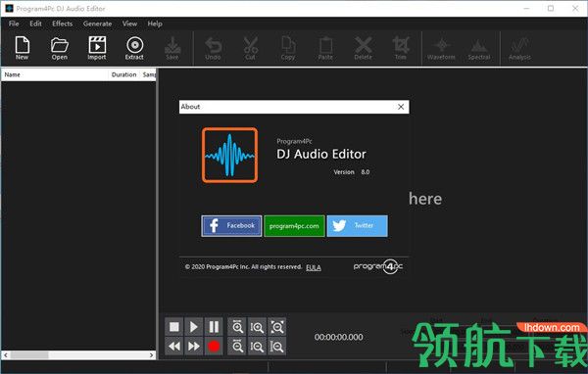
Task: Open the EULA link
Action: (314, 267)
